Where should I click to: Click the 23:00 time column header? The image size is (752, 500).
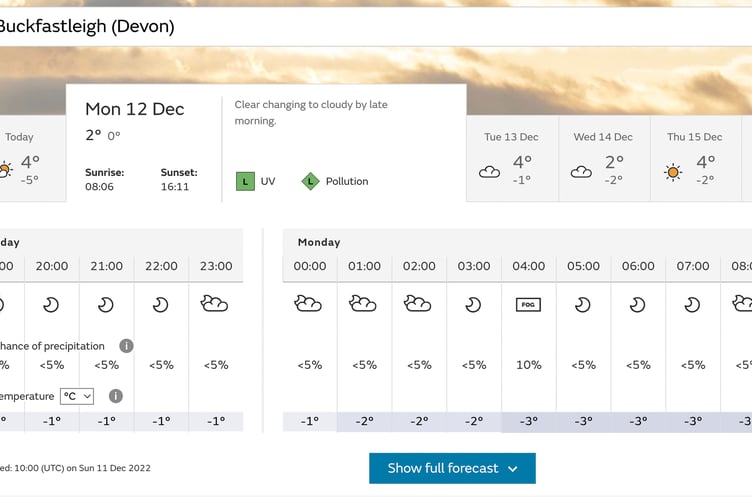click(x=216, y=266)
